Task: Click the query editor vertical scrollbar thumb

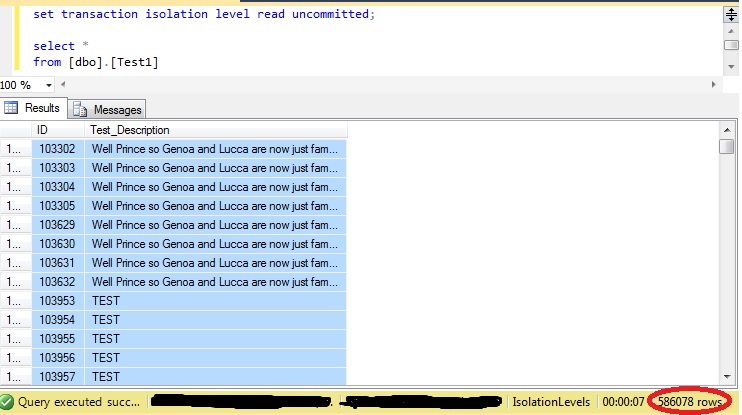Action: [731, 45]
